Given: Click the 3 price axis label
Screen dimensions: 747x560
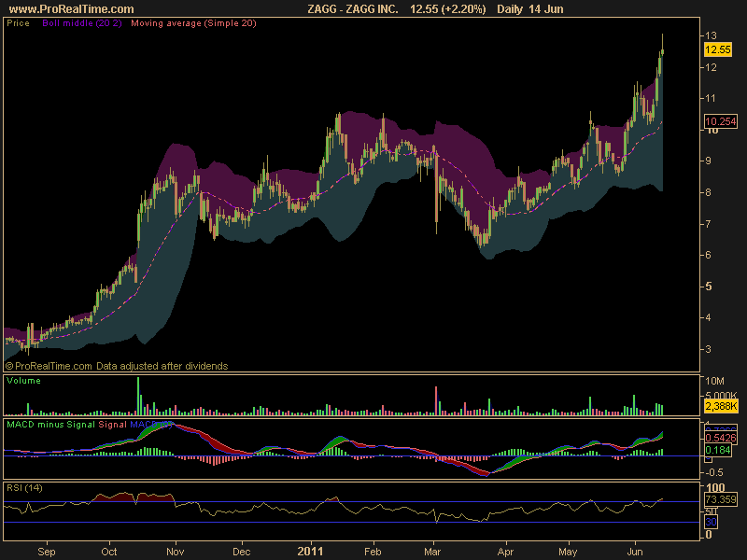Looking at the screenshot, I should click(x=708, y=349).
